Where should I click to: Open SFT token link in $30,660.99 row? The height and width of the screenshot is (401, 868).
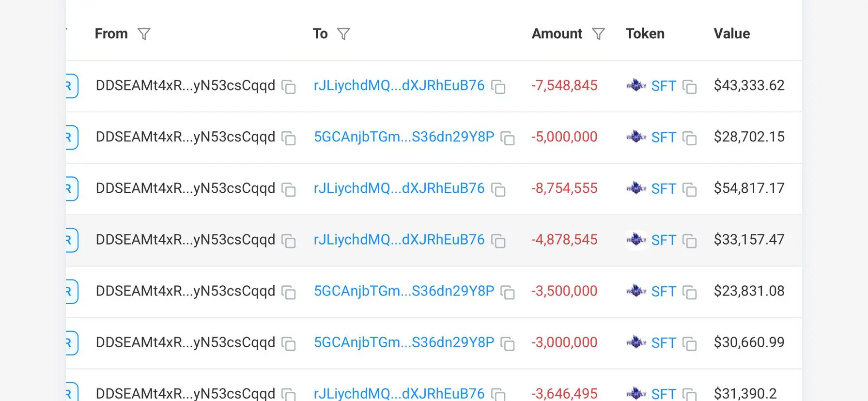(x=663, y=343)
